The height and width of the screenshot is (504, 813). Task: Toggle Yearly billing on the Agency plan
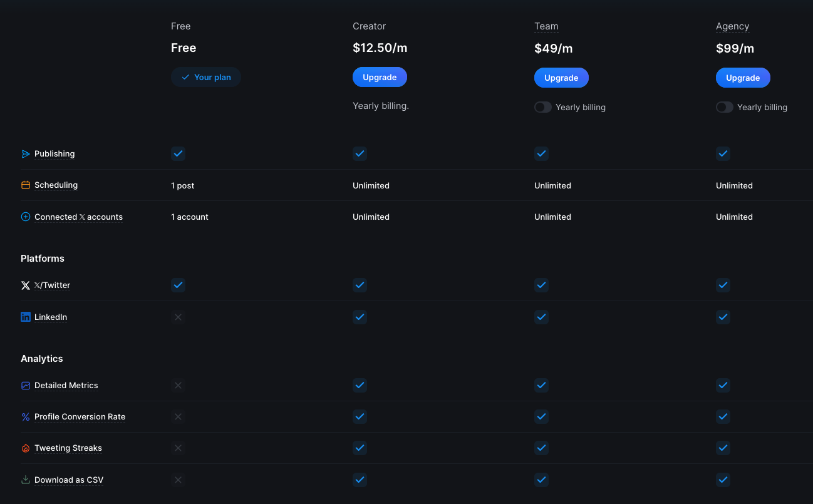coord(725,107)
